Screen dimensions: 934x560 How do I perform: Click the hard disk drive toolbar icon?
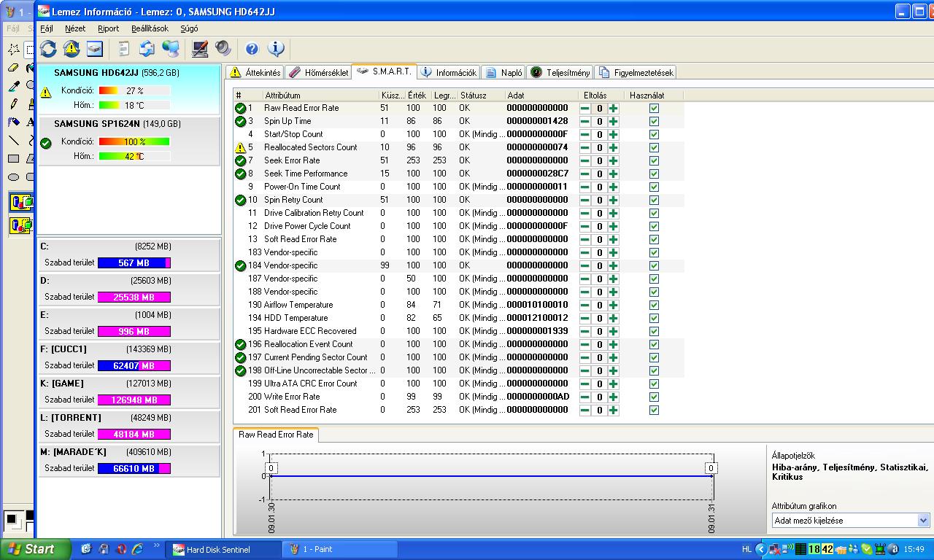coord(95,49)
